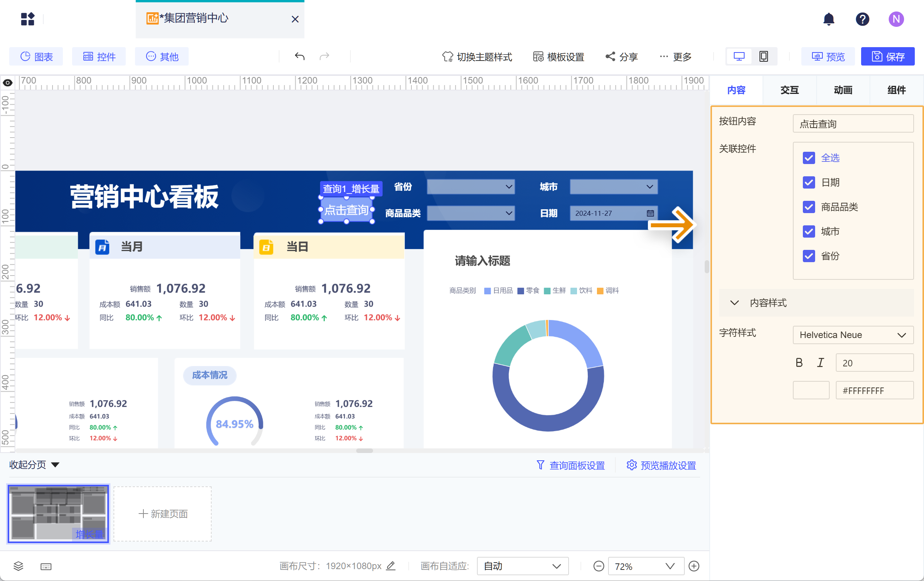
Task: Uncheck the 商品品类 checkbox
Action: pos(809,207)
